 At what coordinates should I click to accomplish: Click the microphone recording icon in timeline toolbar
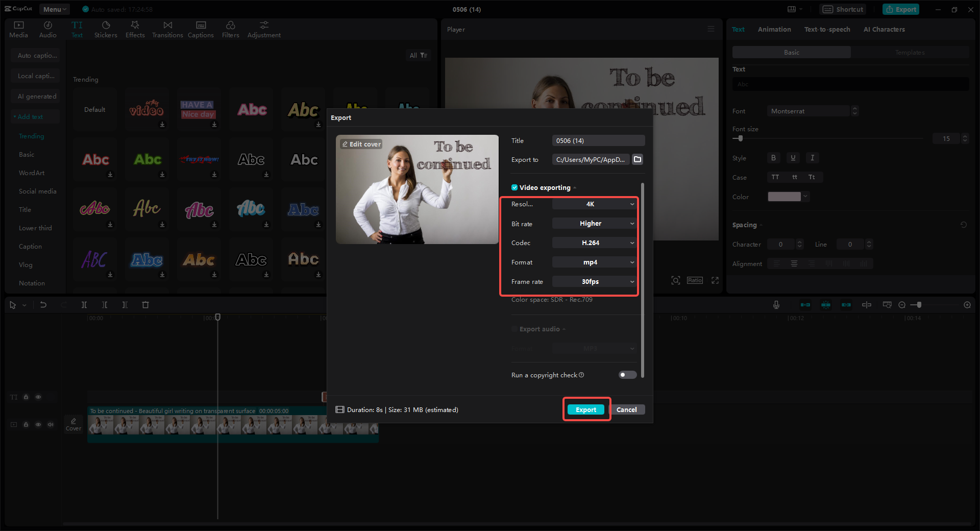(x=776, y=305)
